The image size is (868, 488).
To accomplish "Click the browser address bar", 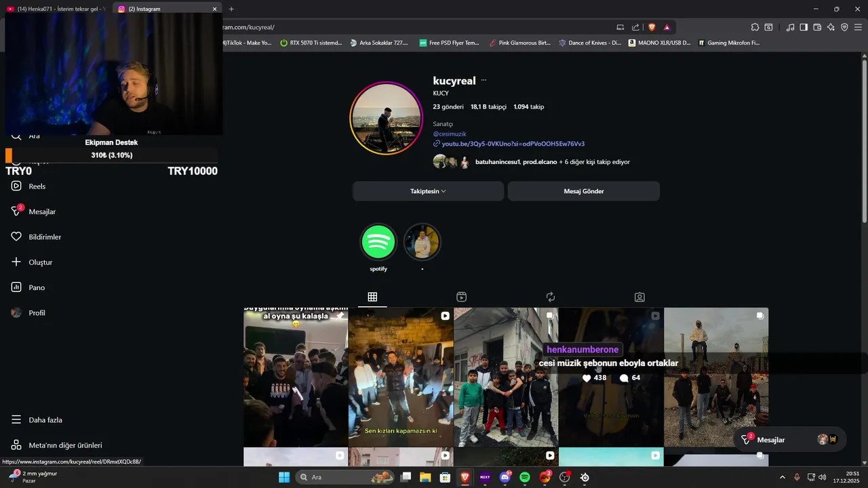I will pyautogui.click(x=414, y=27).
